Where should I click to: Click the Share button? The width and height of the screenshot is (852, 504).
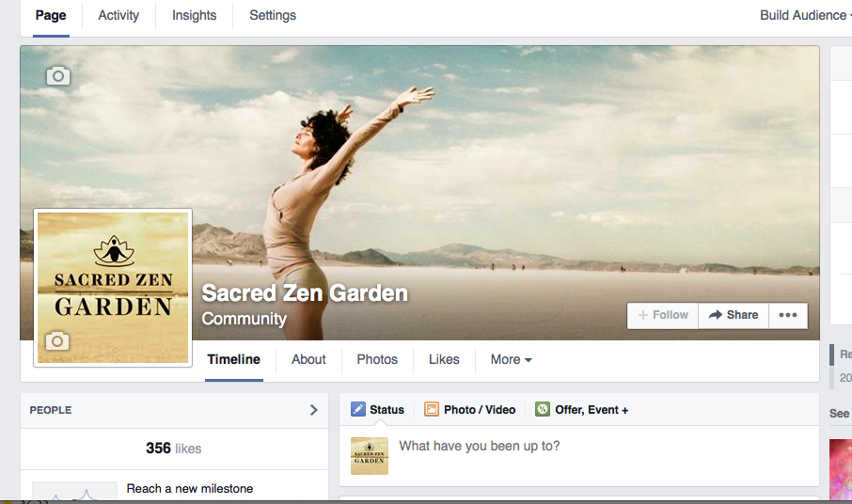point(734,315)
